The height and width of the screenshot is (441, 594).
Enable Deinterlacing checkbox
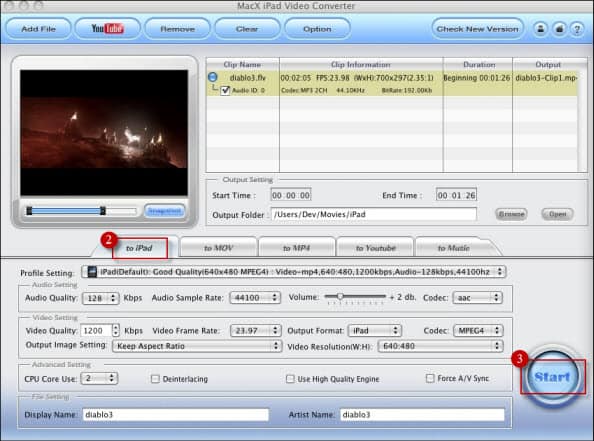coord(155,379)
